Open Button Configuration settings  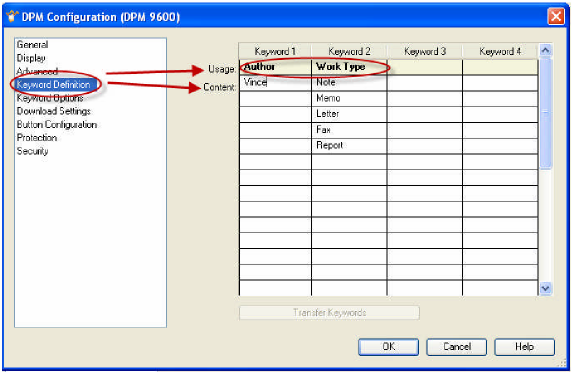coord(57,124)
